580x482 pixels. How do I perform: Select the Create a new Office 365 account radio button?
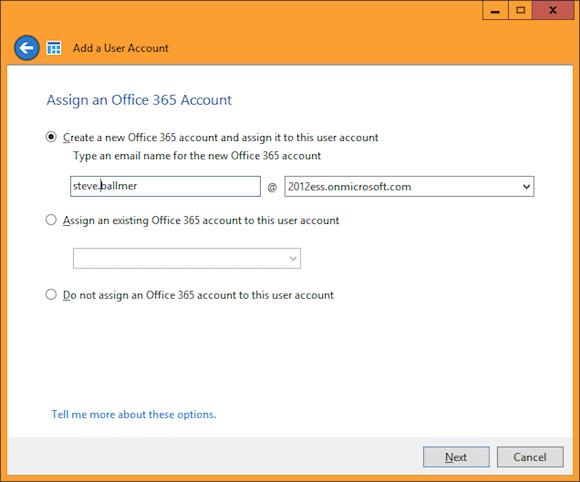51,137
